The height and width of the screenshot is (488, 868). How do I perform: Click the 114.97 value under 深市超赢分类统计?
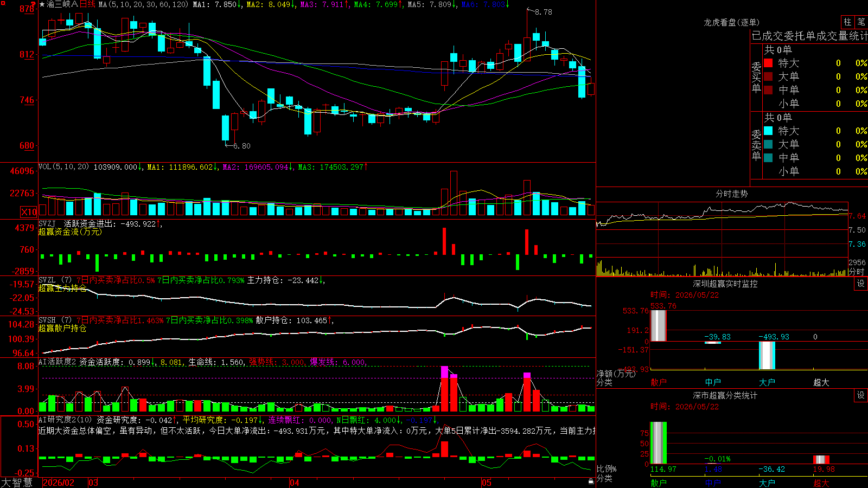(x=663, y=469)
